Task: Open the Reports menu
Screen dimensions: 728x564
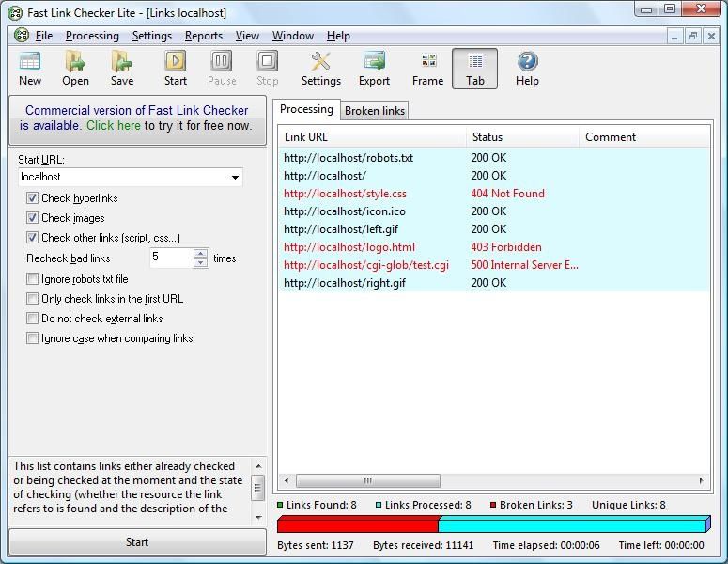Action: [204, 36]
